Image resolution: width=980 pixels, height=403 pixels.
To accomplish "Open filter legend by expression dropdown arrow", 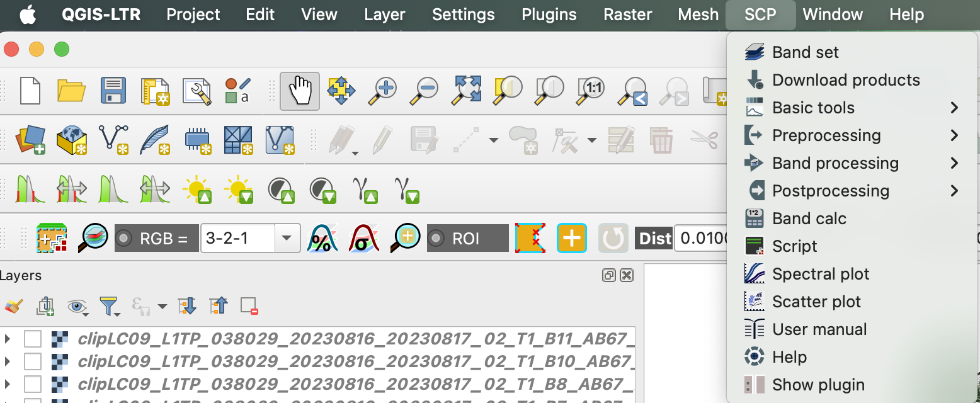I will (x=162, y=307).
